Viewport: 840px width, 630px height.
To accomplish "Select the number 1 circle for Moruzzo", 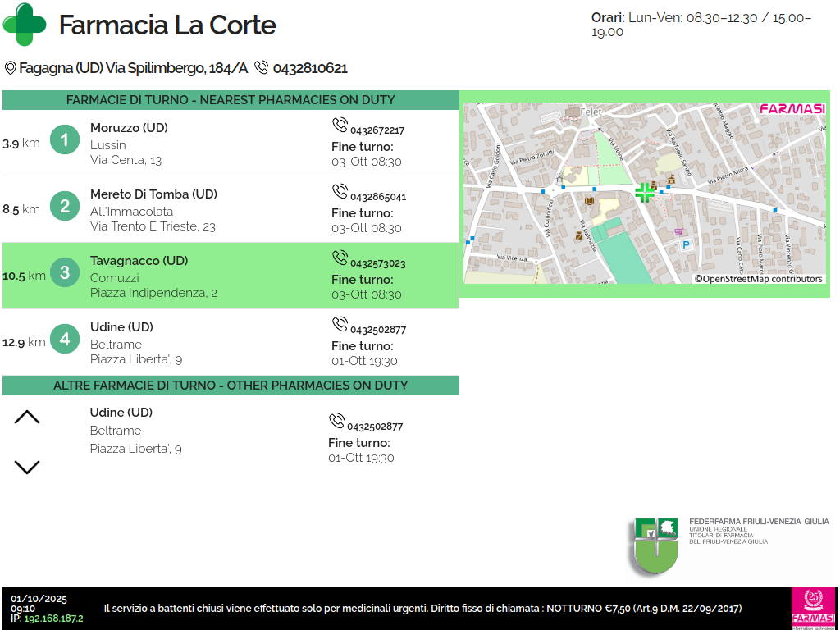I will [x=65, y=139].
